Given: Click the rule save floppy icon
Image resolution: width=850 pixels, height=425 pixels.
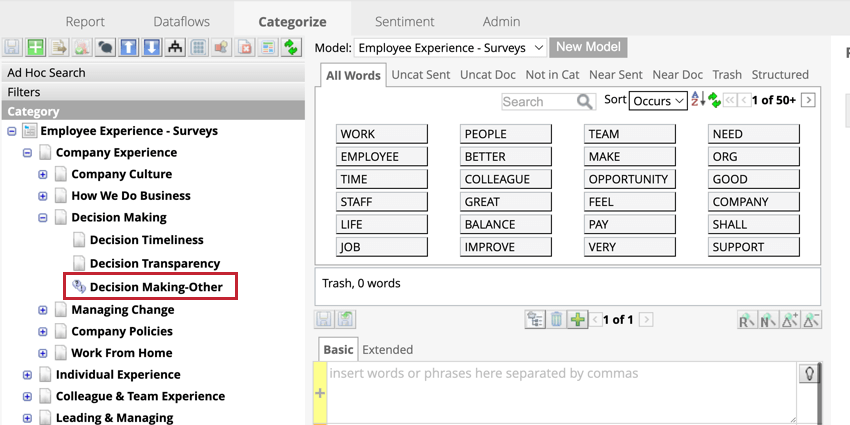Looking at the screenshot, I should point(324,320).
